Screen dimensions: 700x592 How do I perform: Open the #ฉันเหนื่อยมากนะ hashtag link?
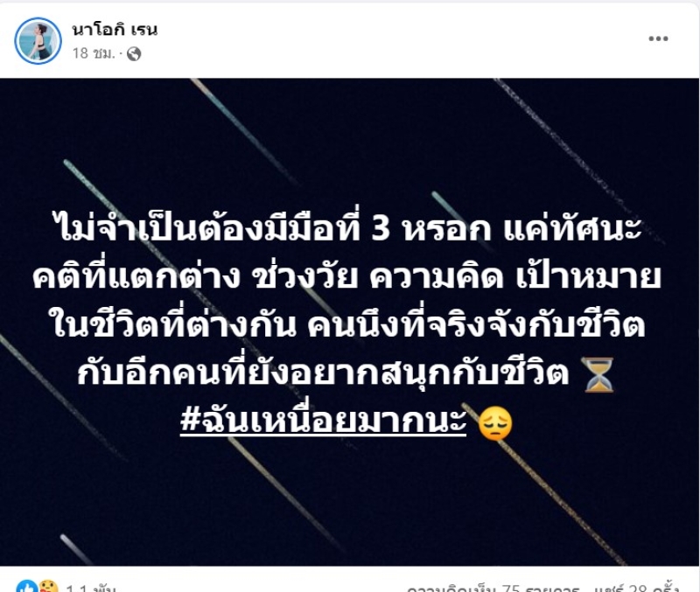(324, 421)
